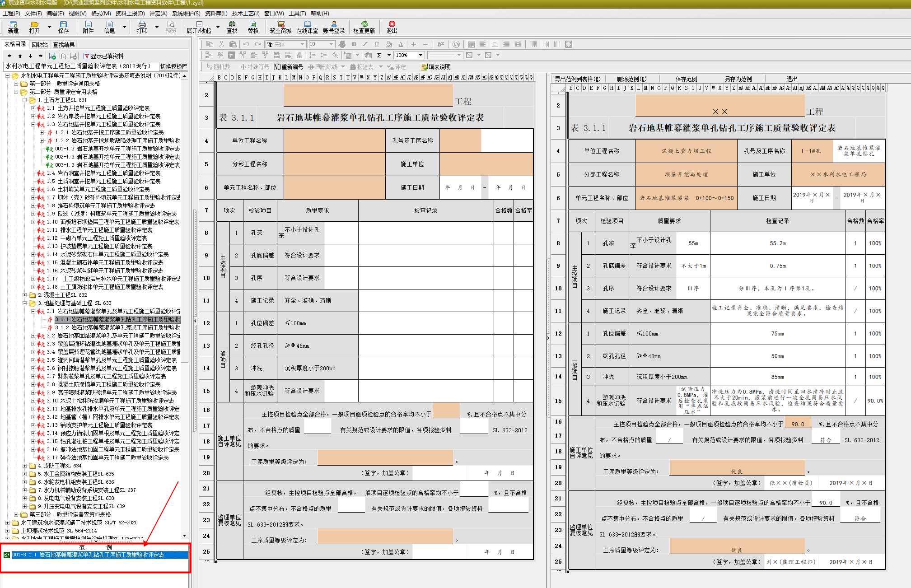Expand 4.堤防工程SL 634 tree node

(25, 466)
